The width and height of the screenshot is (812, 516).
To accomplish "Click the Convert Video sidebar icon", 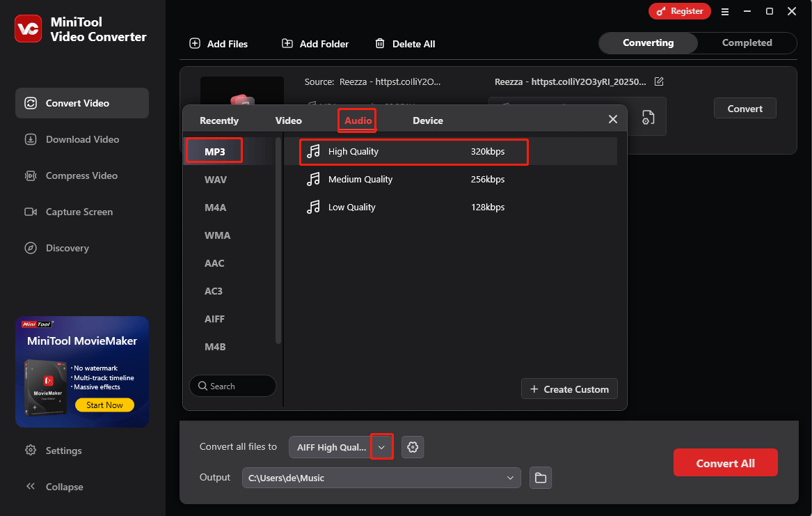I will tap(31, 103).
